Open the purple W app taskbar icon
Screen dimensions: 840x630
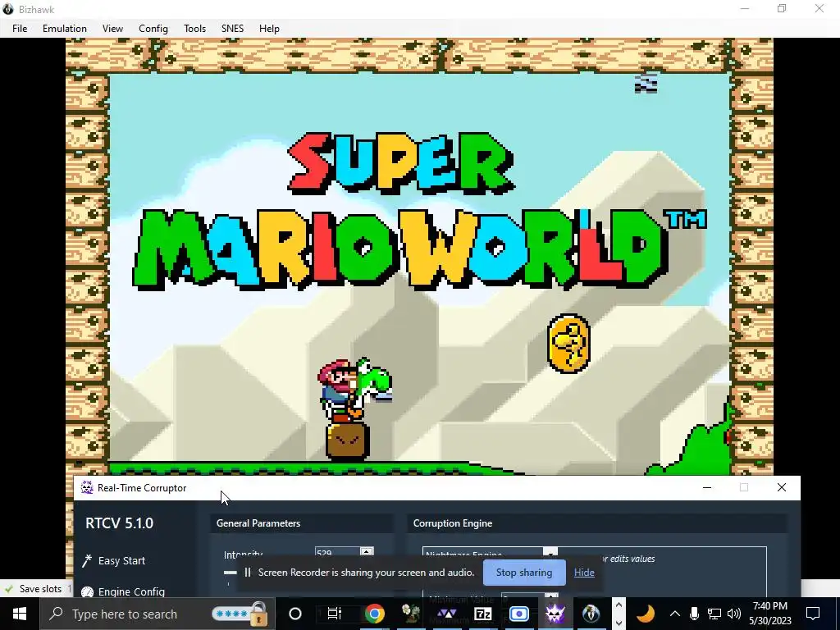(x=447, y=614)
